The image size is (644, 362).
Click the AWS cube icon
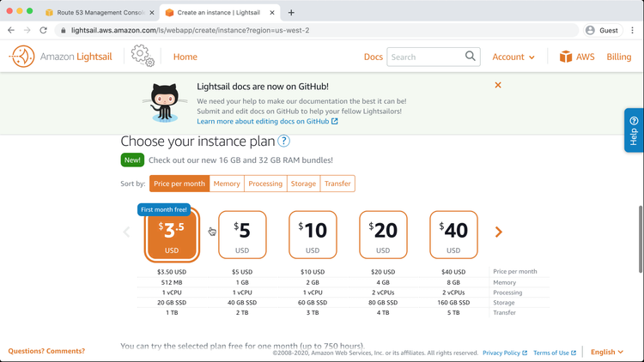tap(566, 57)
